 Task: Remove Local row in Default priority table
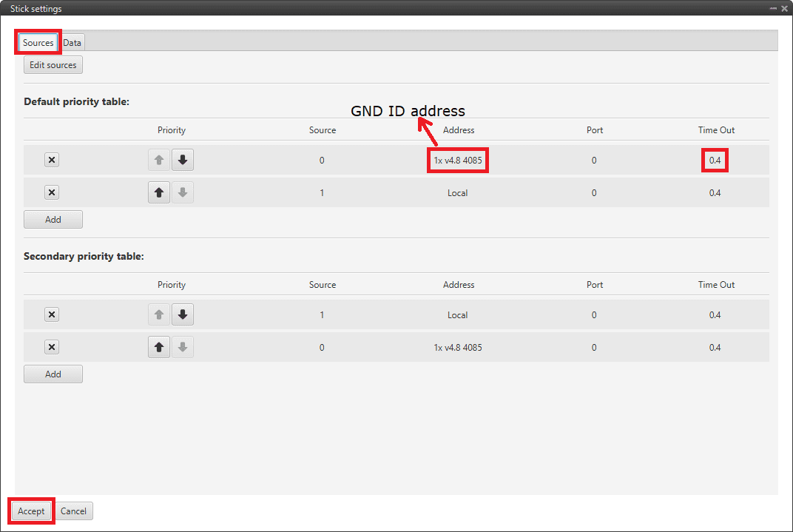coord(52,193)
